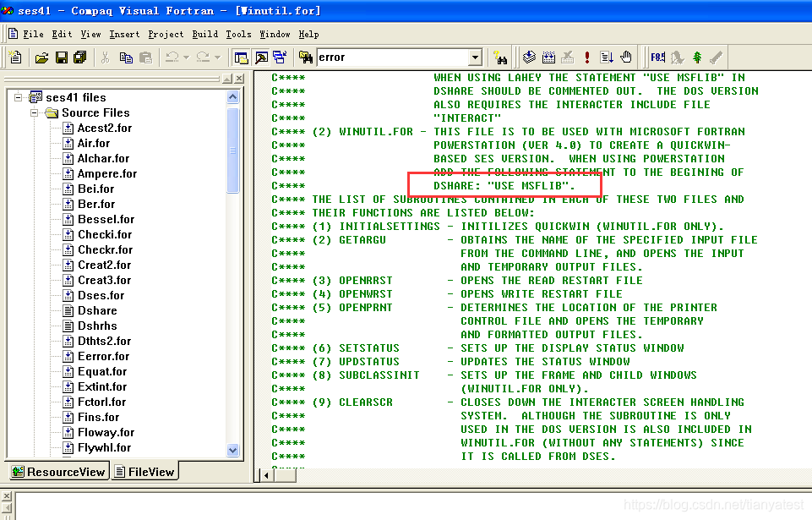Toggle the Output window icon
Viewport: 812px width, 520px height.
(x=261, y=57)
